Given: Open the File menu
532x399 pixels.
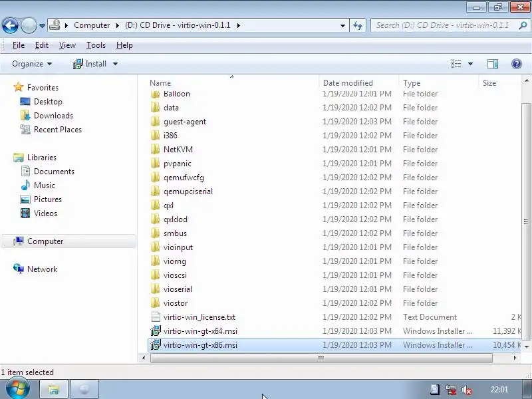Looking at the screenshot, I should [x=19, y=45].
